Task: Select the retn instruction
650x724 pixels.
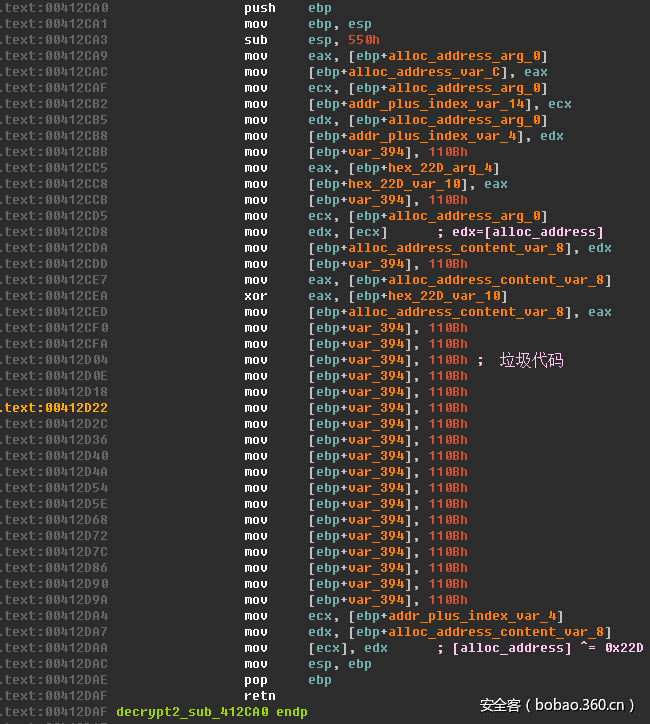Action: coord(259,696)
